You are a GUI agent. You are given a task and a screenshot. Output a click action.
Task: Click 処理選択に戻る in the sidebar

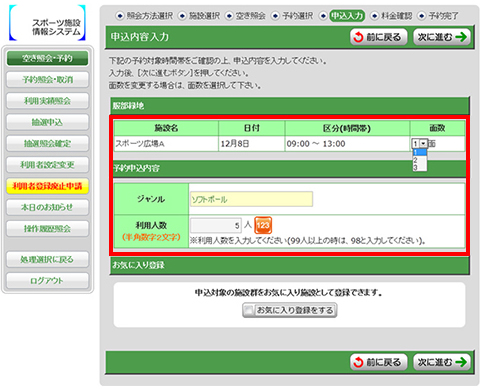(x=47, y=259)
